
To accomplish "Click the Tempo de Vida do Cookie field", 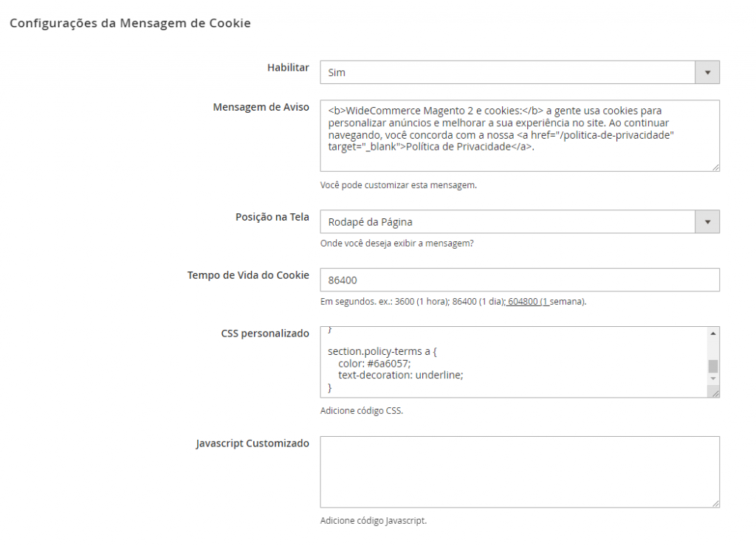I will point(520,280).
